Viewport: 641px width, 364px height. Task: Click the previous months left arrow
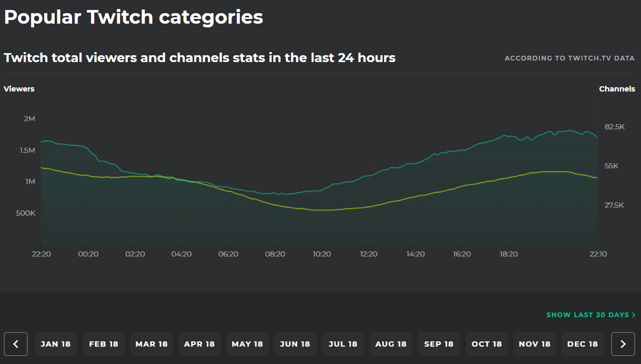pyautogui.click(x=16, y=344)
